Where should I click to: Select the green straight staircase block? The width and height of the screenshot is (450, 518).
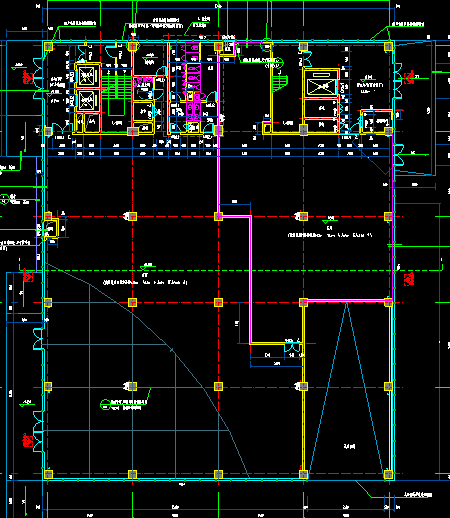pyautogui.click(x=115, y=87)
